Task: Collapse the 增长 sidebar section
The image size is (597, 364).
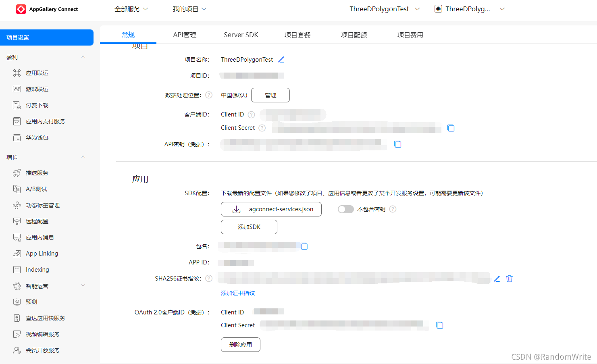Action: (83, 157)
